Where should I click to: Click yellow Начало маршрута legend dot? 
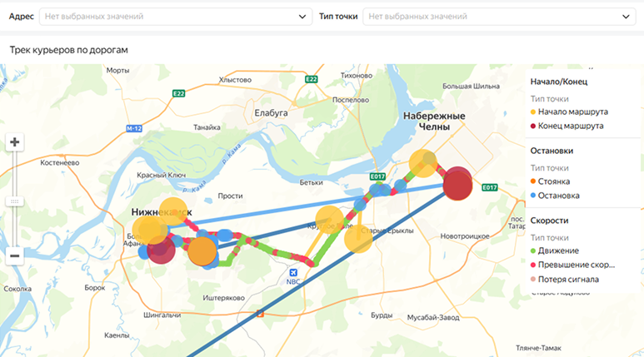click(533, 112)
